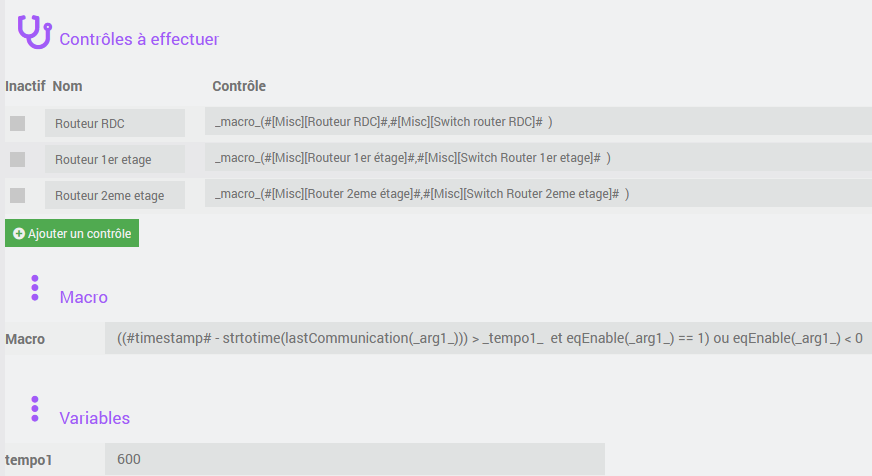Click the Inactif column header

click(25, 86)
